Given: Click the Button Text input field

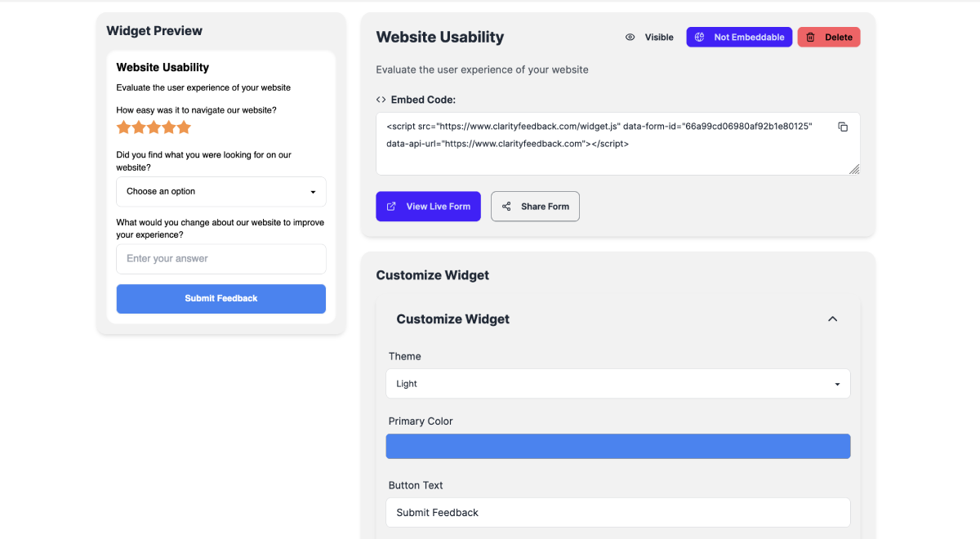Looking at the screenshot, I should [618, 513].
